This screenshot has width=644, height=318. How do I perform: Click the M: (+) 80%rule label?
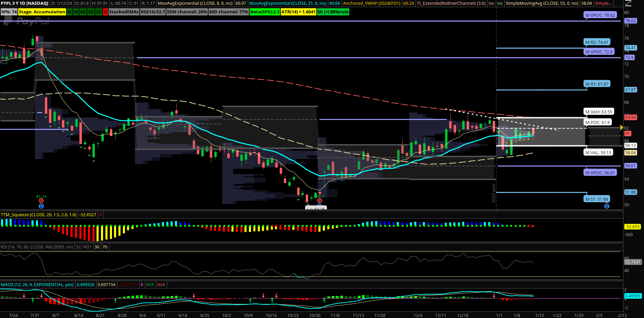click(x=333, y=12)
